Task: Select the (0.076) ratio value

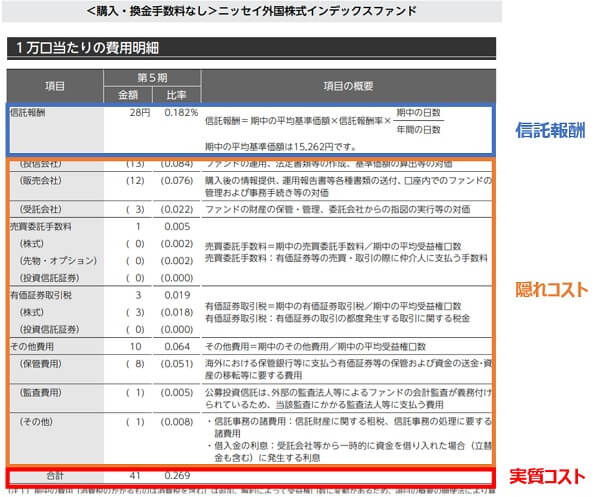Action: click(x=177, y=181)
